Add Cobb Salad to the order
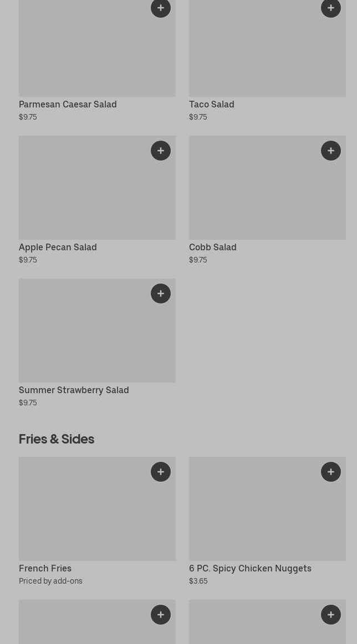 pyautogui.click(x=331, y=151)
